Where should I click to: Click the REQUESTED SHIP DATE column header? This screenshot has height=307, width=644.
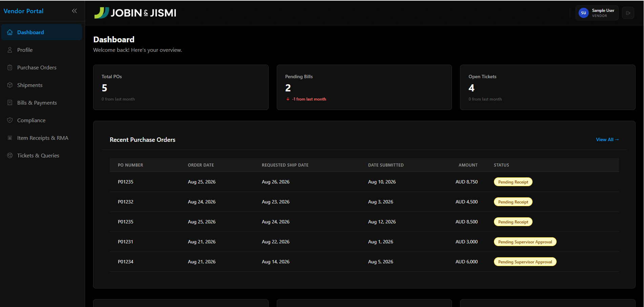click(x=285, y=165)
